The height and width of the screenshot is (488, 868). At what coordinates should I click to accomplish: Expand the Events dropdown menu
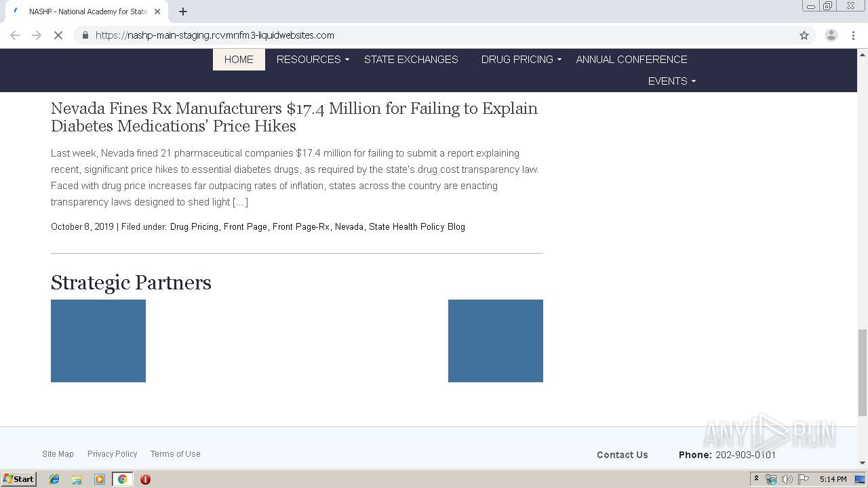point(671,81)
